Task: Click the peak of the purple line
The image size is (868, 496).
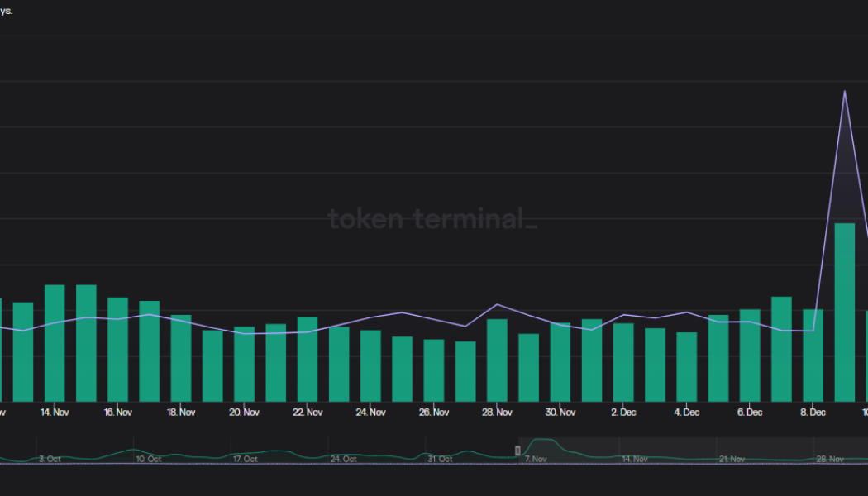Action: click(x=844, y=91)
